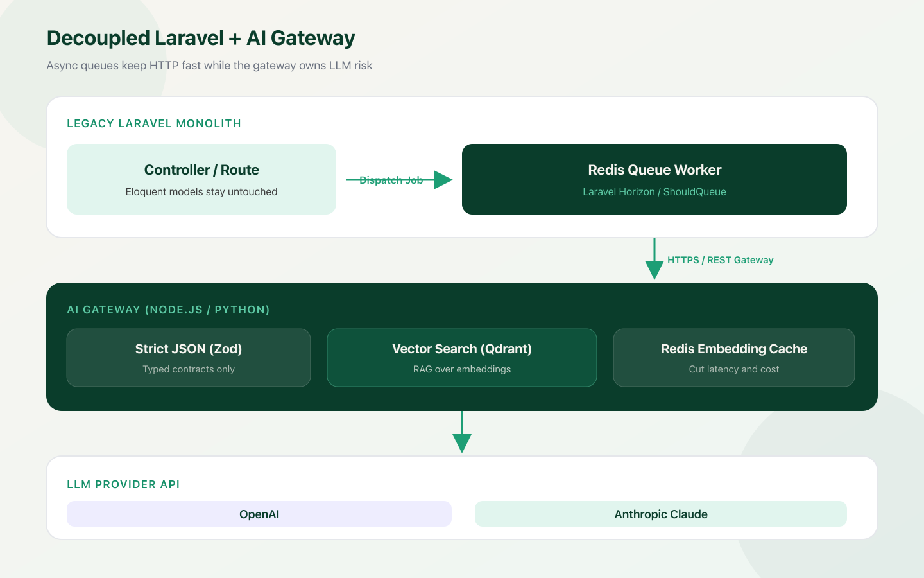Select the LLM PROVIDER API heading

123,484
